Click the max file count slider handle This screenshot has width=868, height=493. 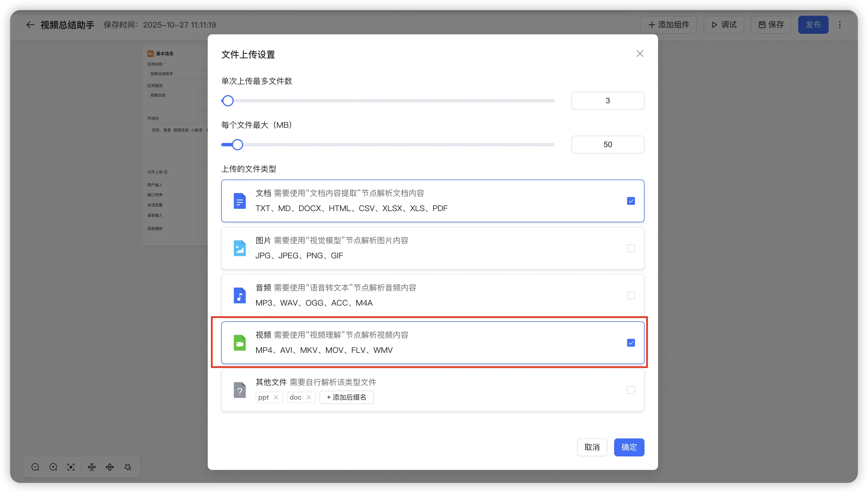pyautogui.click(x=228, y=100)
